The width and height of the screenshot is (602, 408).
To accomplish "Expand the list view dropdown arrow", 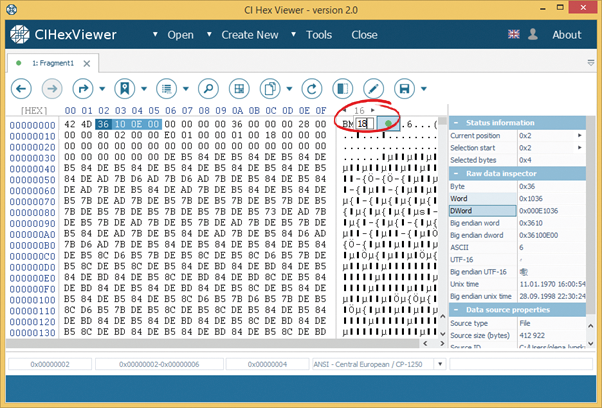I will click(186, 89).
